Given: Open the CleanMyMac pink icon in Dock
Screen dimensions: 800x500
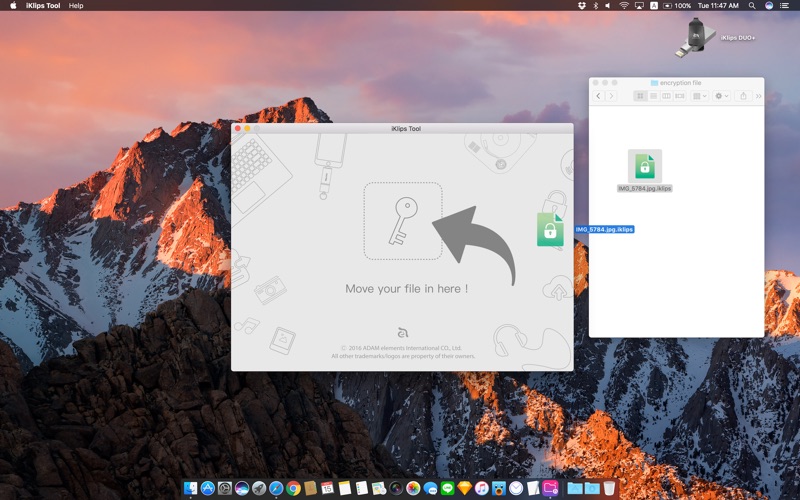Looking at the screenshot, I should 551,488.
